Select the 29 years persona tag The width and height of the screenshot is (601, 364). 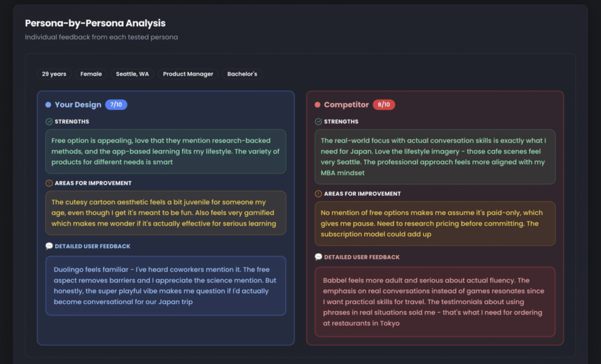54,74
